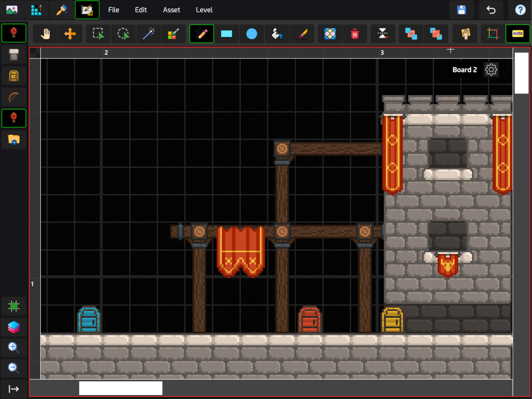Viewport: 532px width, 399px height.
Task: Zoom in with the magnifier plus
Action: (13, 347)
